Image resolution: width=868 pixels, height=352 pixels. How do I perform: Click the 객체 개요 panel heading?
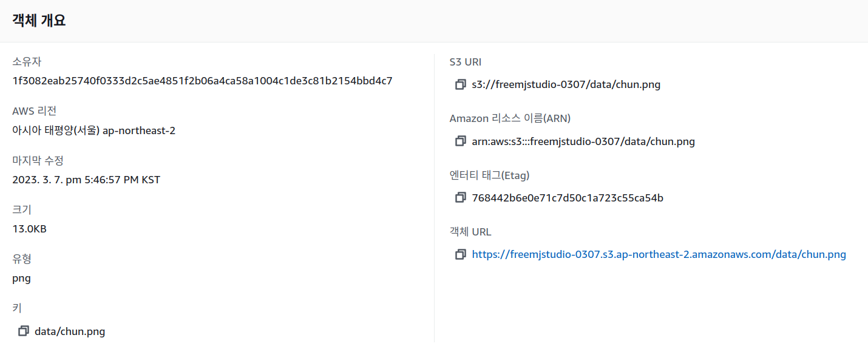[x=39, y=21]
